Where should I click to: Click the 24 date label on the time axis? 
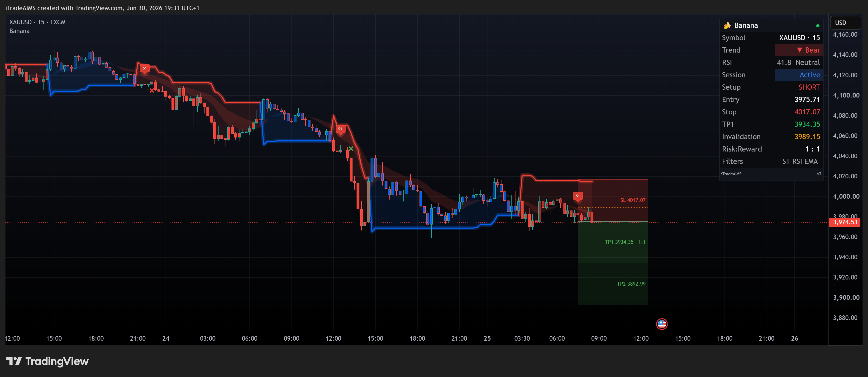(x=166, y=338)
